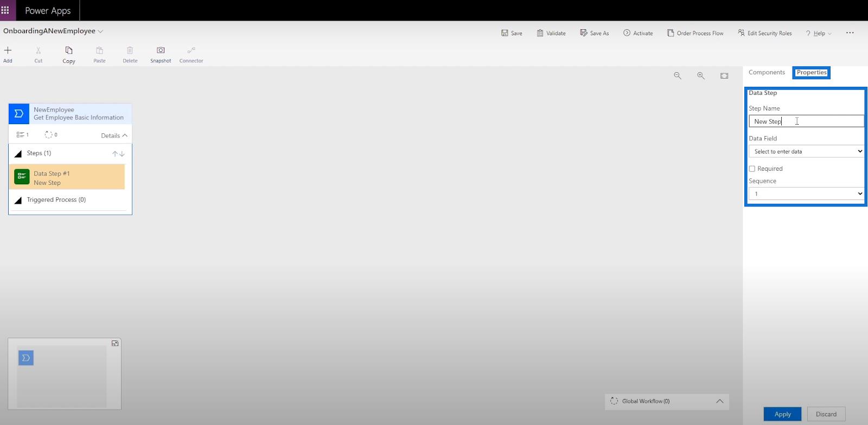Click the Add toolbar icon
The image size is (868, 425).
tap(8, 50)
